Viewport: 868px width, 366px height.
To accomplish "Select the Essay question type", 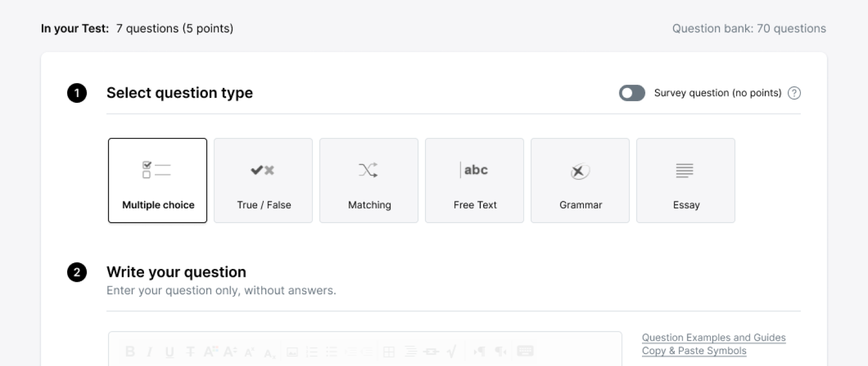I will tap(686, 181).
